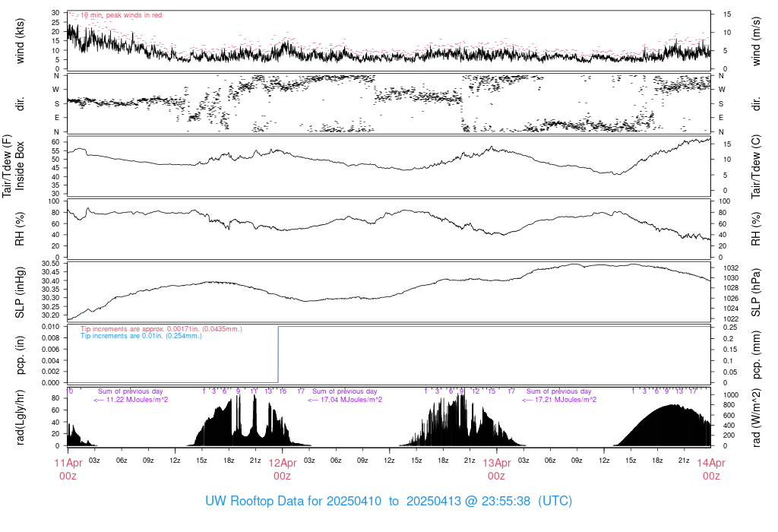Click the 11Apr 00z date label
Image resolution: width=778 pixels, height=532 pixels.
(68, 469)
